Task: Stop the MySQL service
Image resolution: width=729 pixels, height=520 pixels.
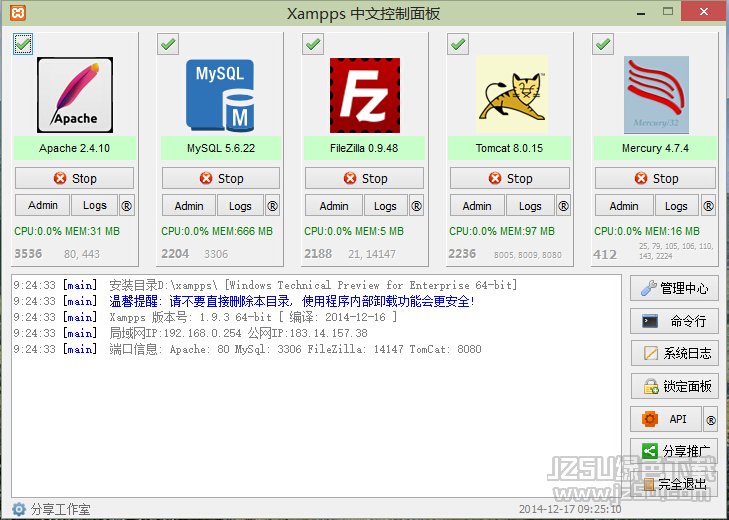Action: click(221, 178)
